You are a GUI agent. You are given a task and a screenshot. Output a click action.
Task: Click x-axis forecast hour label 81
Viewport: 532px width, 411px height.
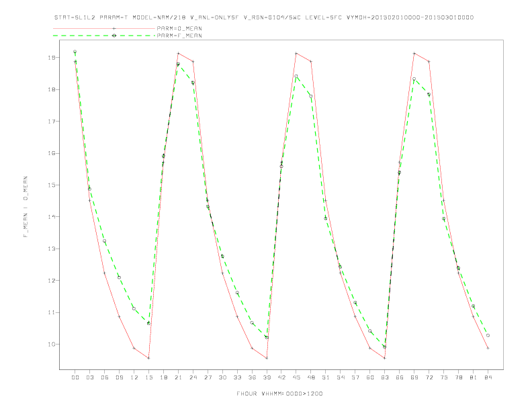pyautogui.click(x=474, y=377)
